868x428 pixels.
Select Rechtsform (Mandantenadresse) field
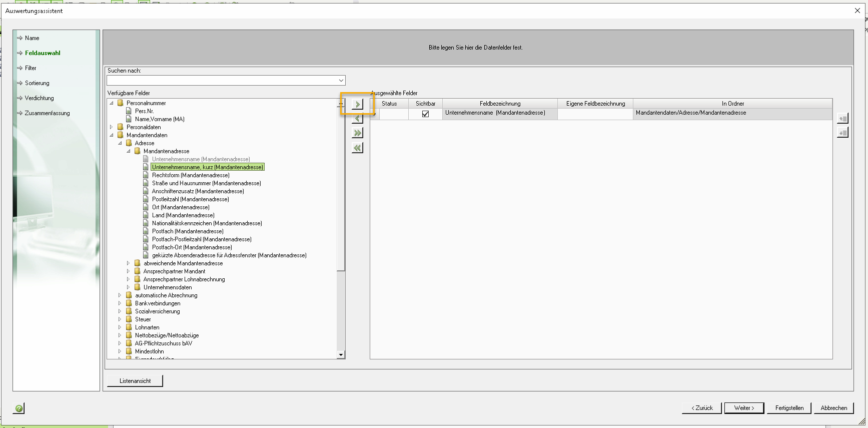click(191, 175)
